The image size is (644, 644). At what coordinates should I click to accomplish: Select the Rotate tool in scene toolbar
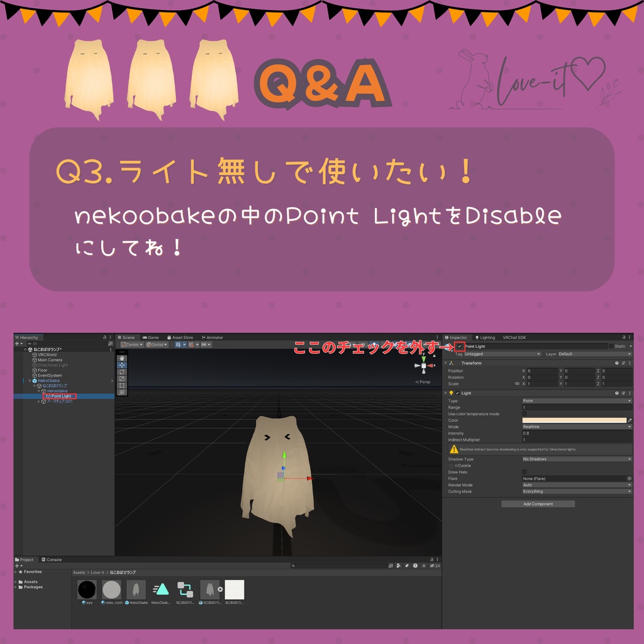click(122, 372)
